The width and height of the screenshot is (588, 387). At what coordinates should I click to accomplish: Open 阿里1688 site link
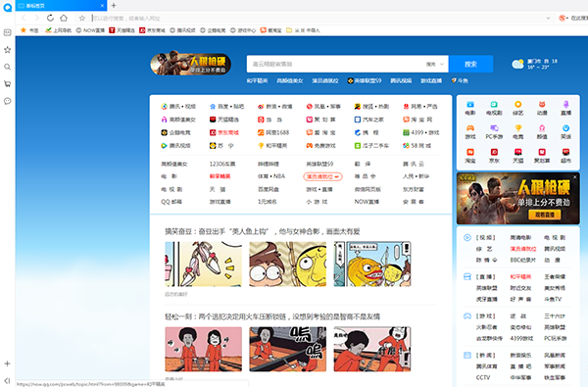(273, 132)
